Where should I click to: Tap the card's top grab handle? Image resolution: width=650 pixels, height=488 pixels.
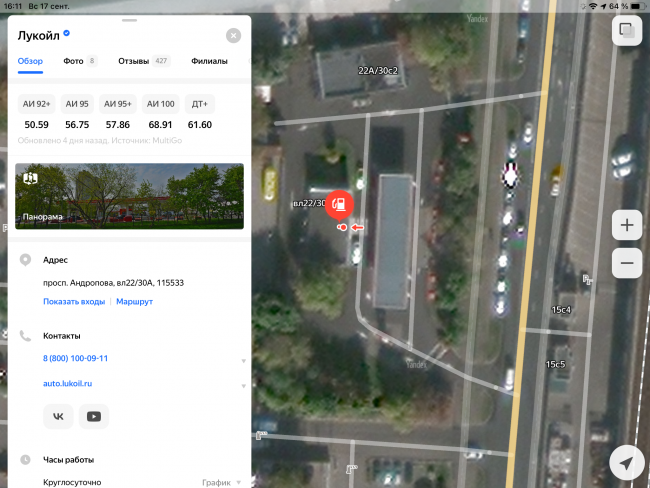click(x=129, y=20)
